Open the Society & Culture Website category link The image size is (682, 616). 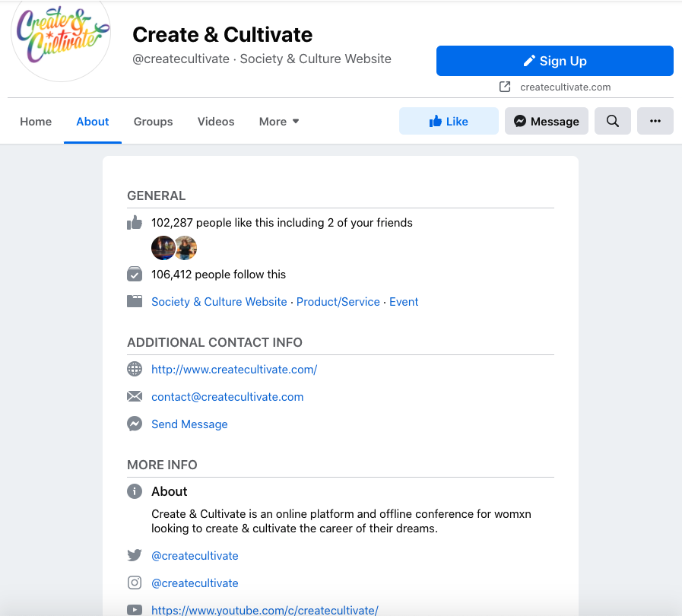point(219,301)
